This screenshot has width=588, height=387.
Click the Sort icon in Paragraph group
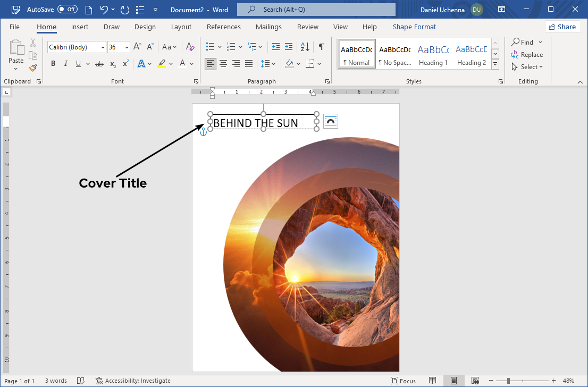tap(305, 47)
